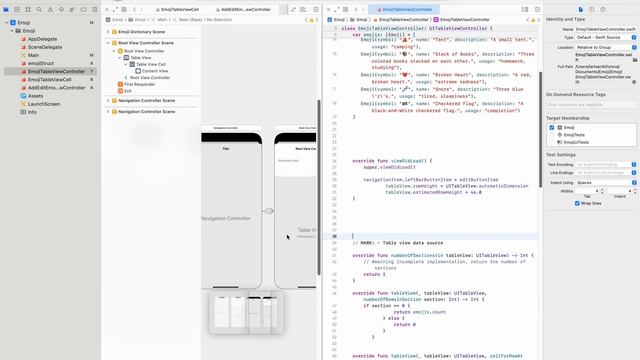Go back in storyboard editor history

134,9
